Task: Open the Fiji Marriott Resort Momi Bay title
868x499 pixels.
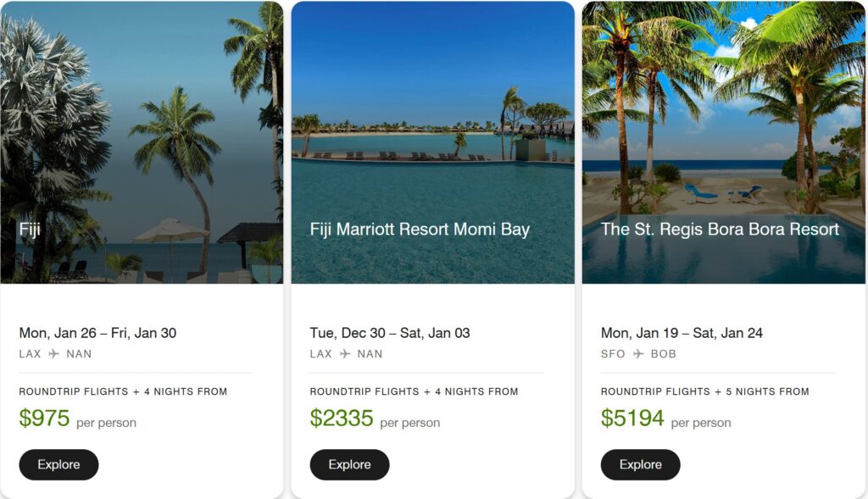Action: tap(420, 230)
